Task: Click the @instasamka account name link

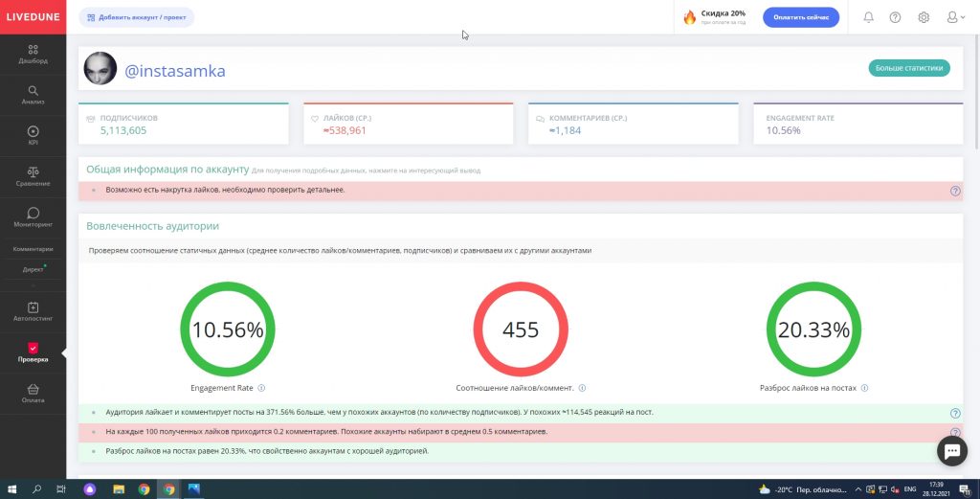Action: pyautogui.click(x=175, y=71)
